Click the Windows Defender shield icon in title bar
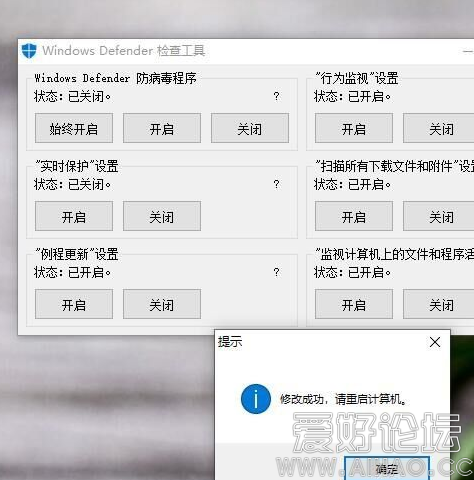Viewport: 474px width, 480px height. coord(29,51)
